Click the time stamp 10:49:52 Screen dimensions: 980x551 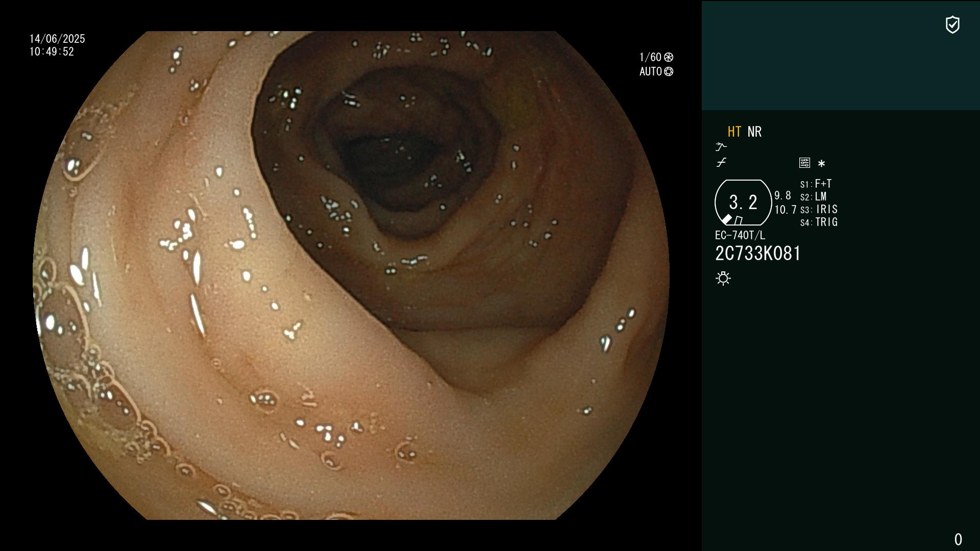[x=52, y=52]
